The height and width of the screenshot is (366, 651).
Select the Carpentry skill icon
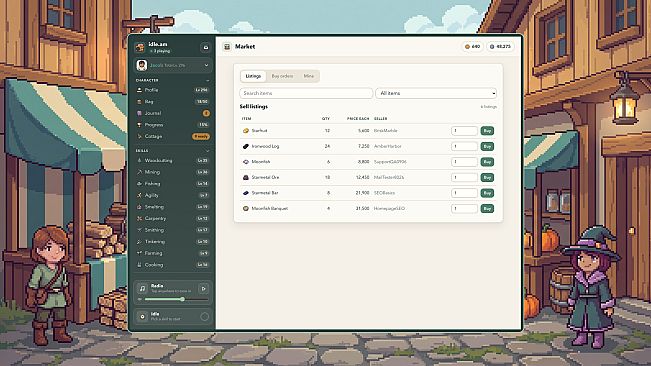140,218
